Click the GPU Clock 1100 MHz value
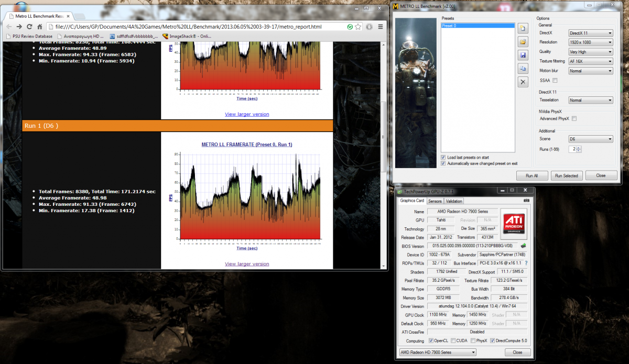629x364 pixels. (438, 314)
